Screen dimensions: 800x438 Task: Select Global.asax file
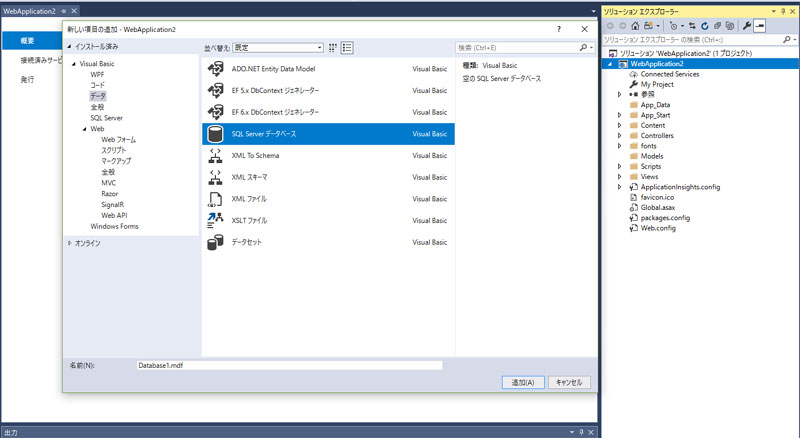tap(658, 207)
